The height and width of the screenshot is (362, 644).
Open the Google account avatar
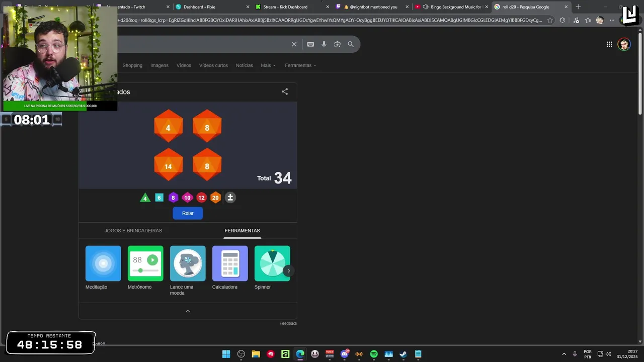click(x=624, y=44)
